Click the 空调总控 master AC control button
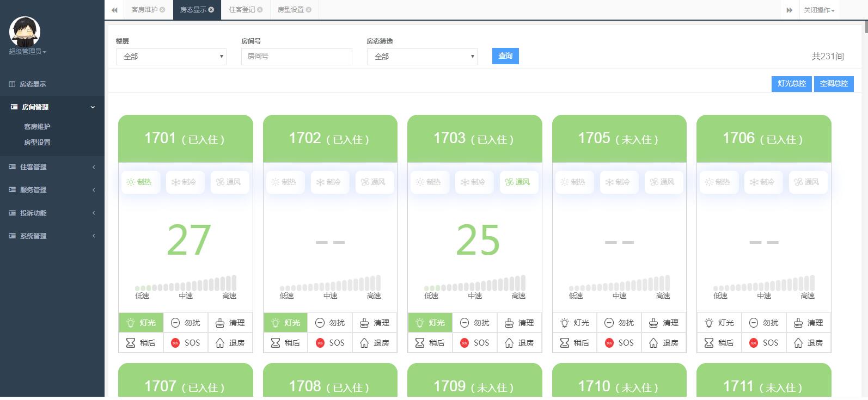The image size is (868, 400). (834, 84)
